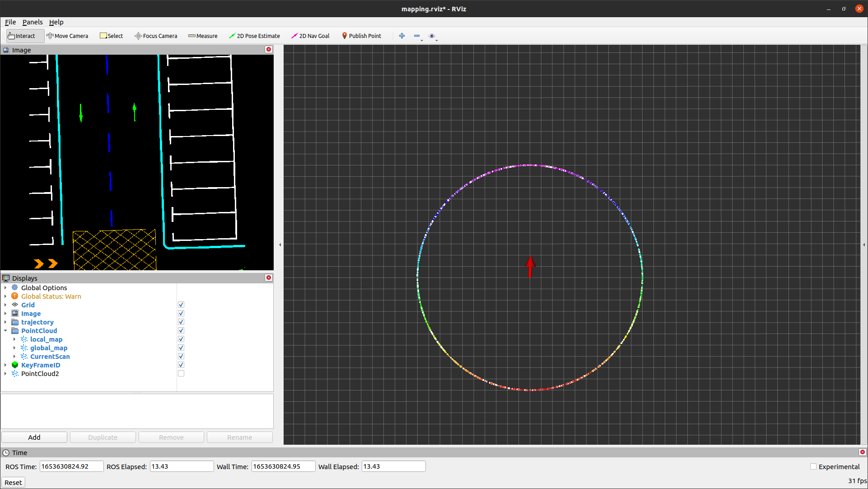Click the Add display button
868x489 pixels.
34,437
